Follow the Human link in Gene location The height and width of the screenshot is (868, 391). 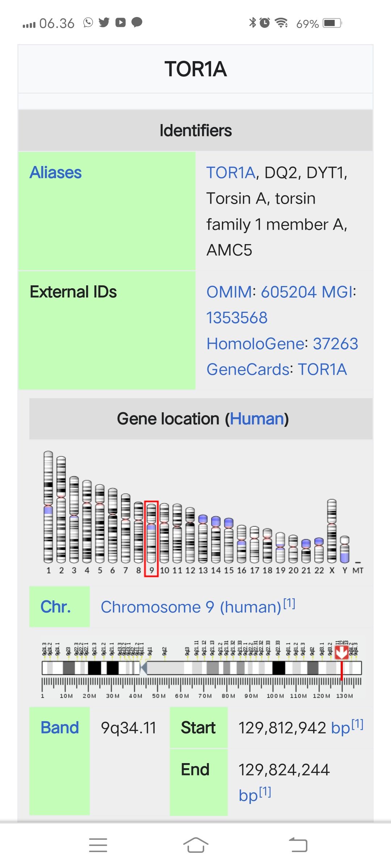(257, 419)
